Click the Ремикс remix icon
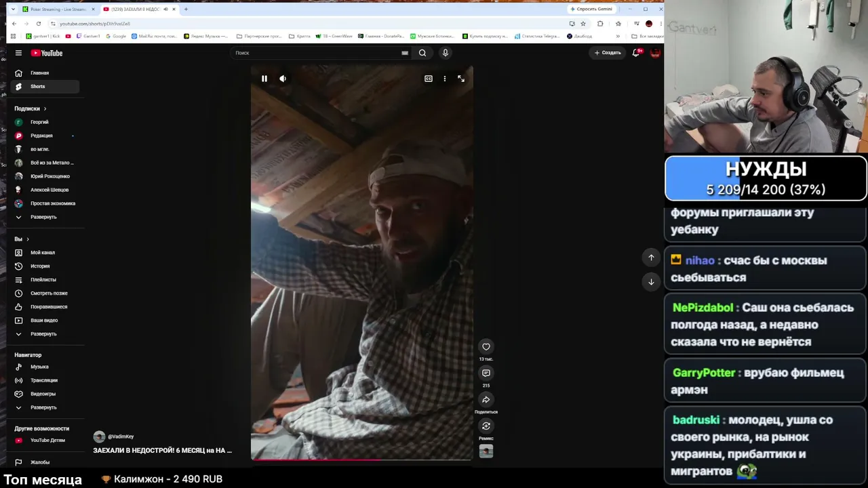 [486, 426]
